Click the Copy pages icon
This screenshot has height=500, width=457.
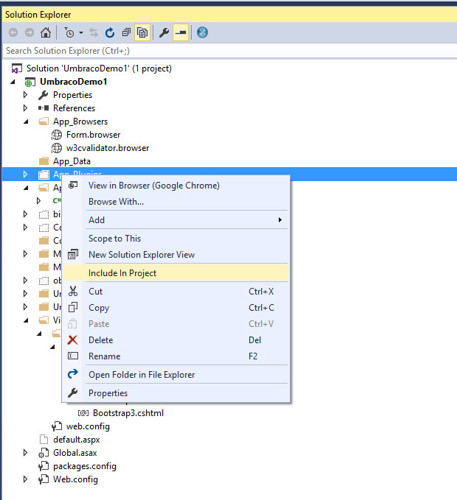73,307
